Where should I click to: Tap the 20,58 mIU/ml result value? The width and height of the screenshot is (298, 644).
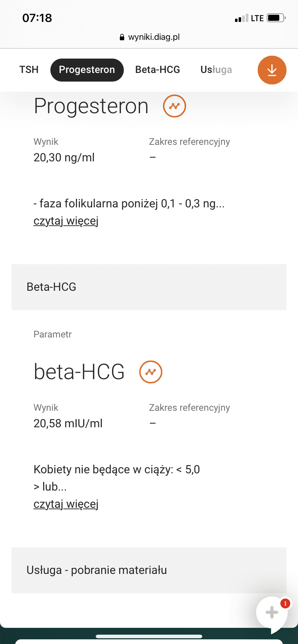(68, 423)
